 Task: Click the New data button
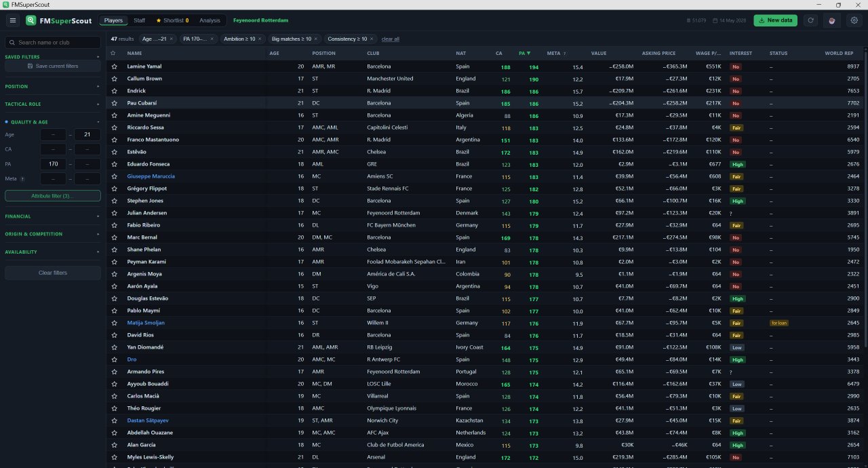tap(775, 20)
